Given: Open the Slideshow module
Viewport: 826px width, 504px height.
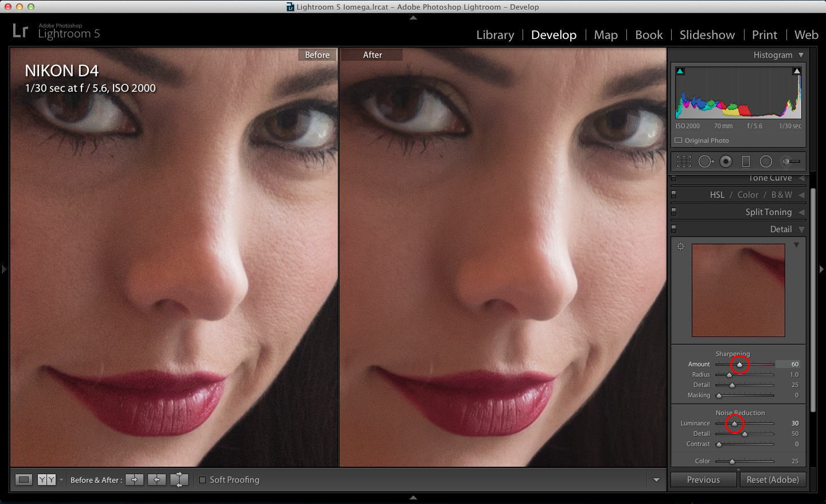Looking at the screenshot, I should pos(707,35).
